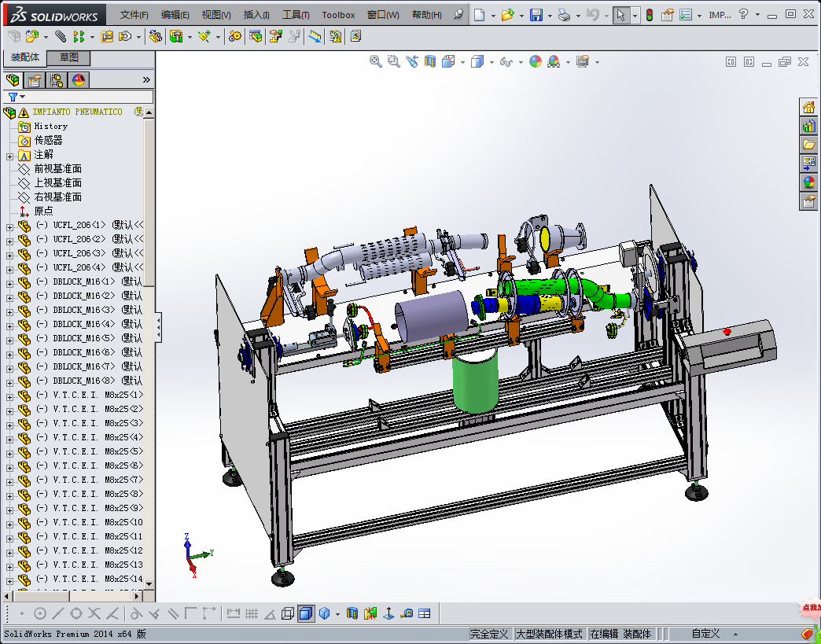Expand the UCFL_206<1> component node
The image size is (821, 644).
pos(9,227)
